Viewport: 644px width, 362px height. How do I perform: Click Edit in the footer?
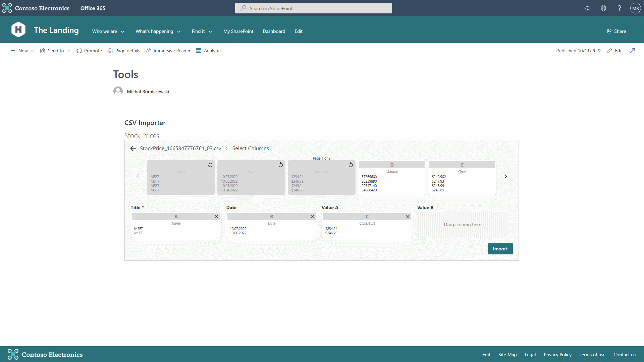point(486,355)
